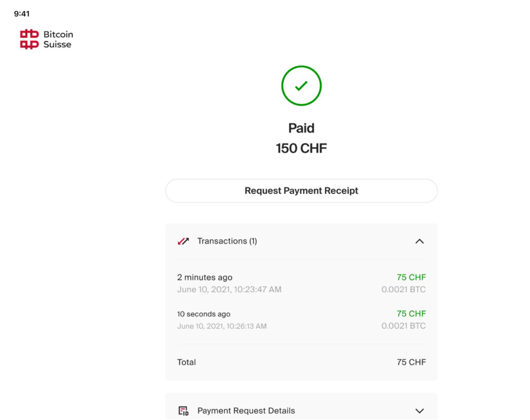Click the 10:23:47 AM transaction timestamp
Viewport: 530px width, 420px height.
(229, 290)
